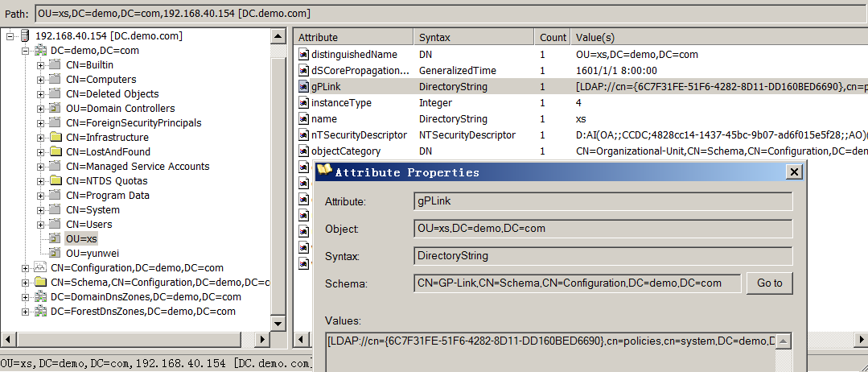Expand the CN=System node
Viewport: 868px width, 372px height.
40,209
